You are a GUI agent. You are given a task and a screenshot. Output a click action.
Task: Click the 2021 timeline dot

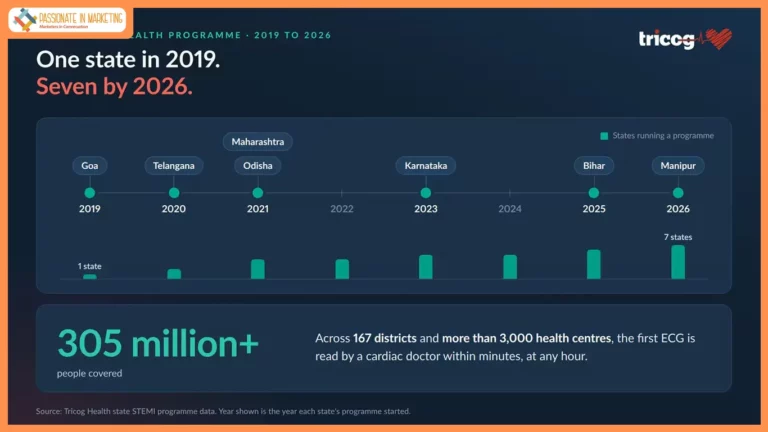(x=258, y=193)
